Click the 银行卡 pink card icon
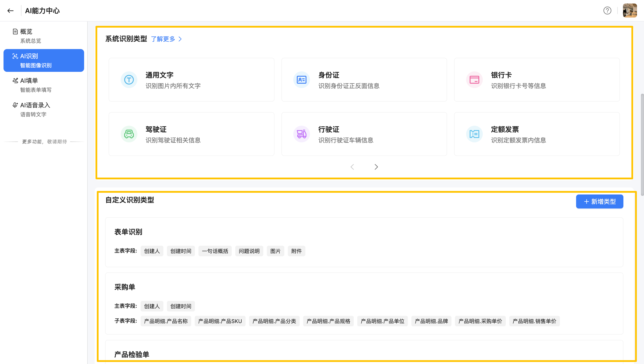644x364 pixels. (474, 80)
